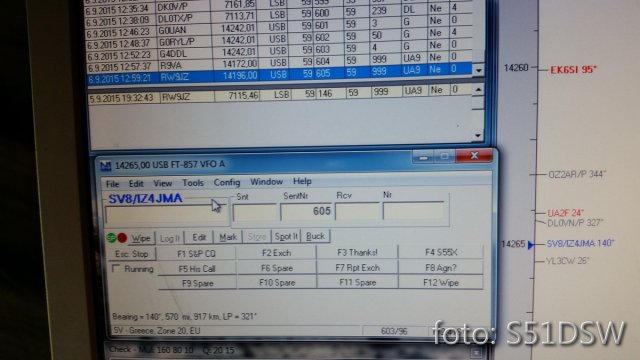The width and height of the screenshot is (640, 360).
Task: Click the green status LED icon
Action: 111,238
